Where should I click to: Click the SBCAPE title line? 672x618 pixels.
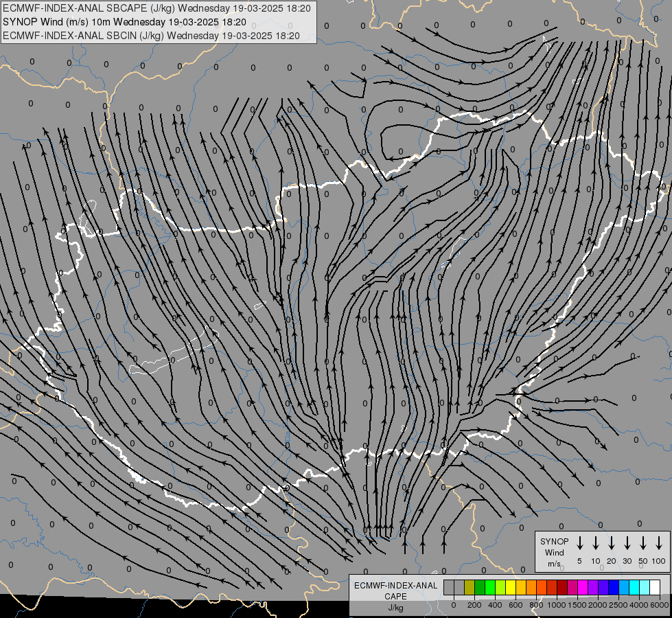coord(157,8)
